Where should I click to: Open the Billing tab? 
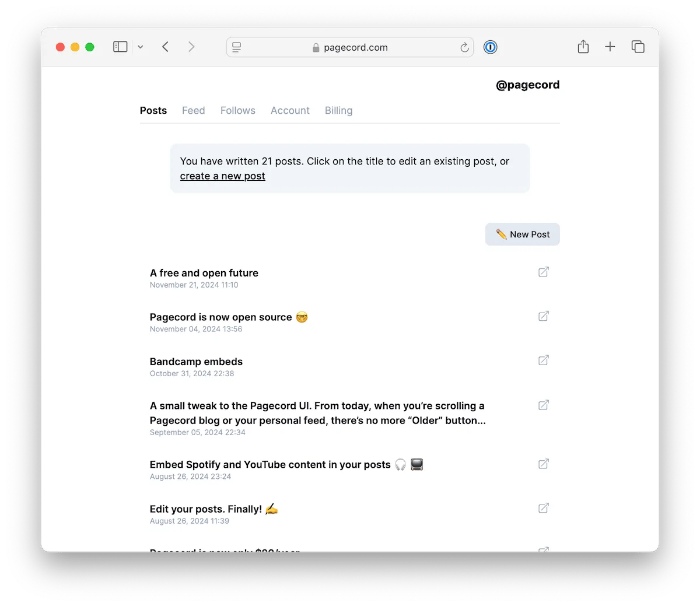338,111
